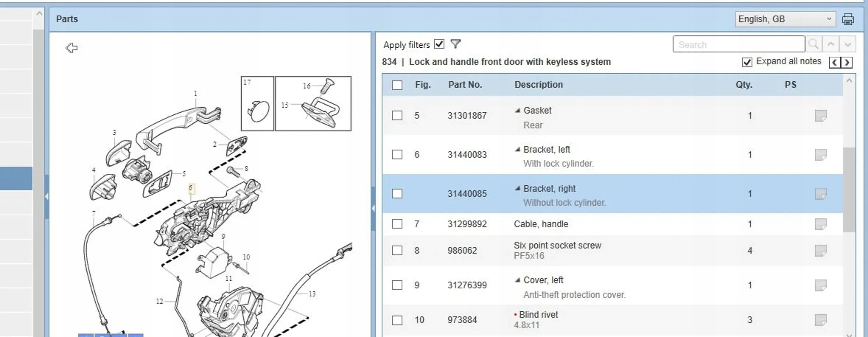The width and height of the screenshot is (868, 337).
Task: Click inset box showing part 17
Action: (257, 104)
